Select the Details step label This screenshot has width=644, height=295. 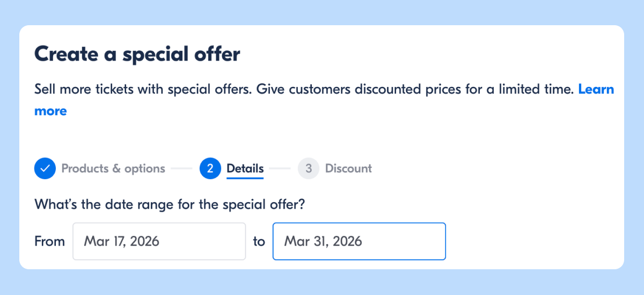pos(245,168)
